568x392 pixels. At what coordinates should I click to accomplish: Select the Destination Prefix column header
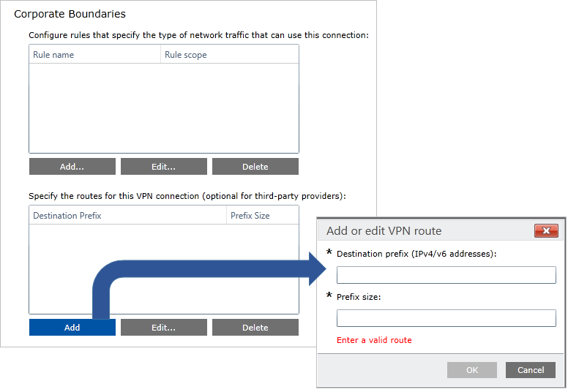[127, 216]
